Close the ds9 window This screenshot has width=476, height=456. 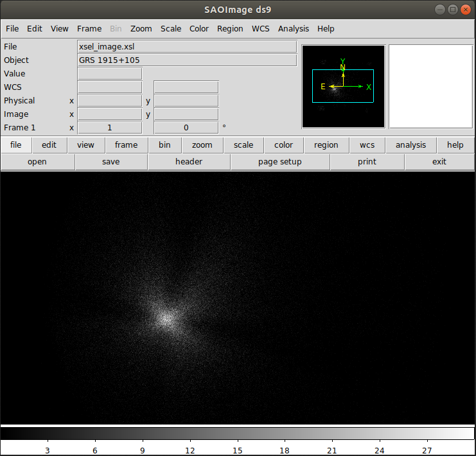465,10
